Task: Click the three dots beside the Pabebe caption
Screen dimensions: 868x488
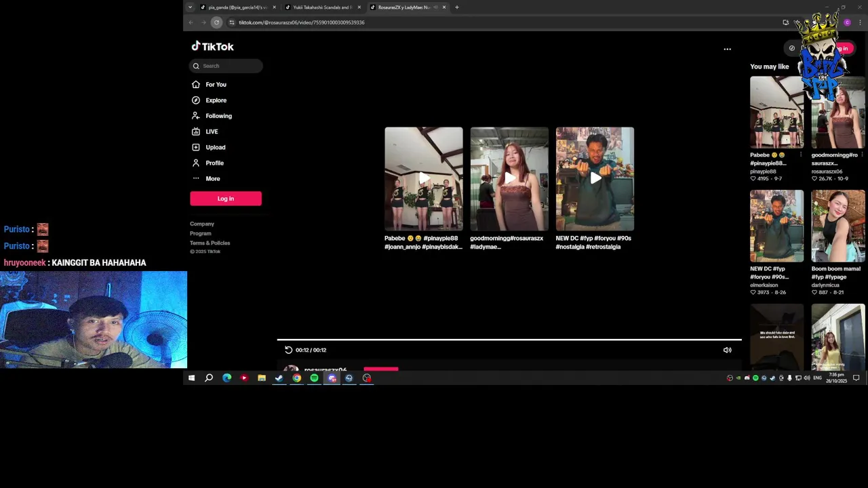Action: click(800, 155)
